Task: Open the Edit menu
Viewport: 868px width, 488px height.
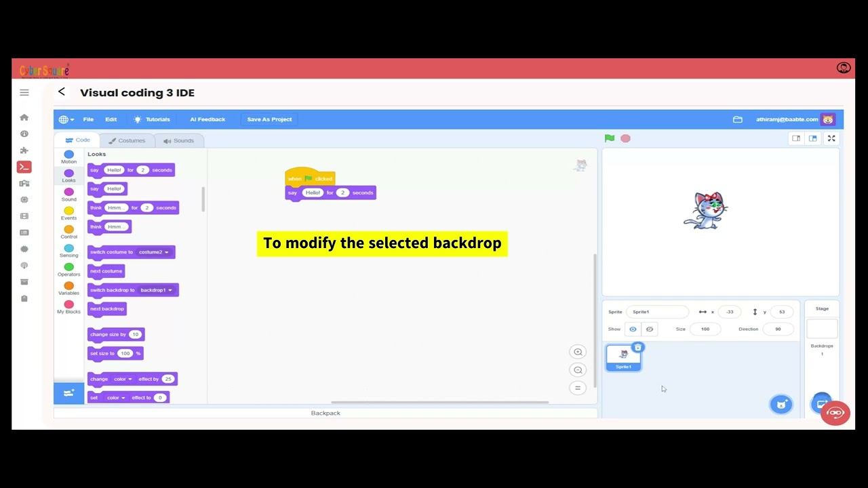Action: (111, 119)
